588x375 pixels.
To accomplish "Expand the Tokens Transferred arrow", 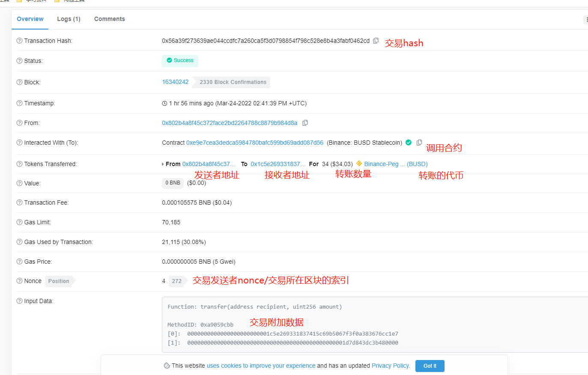I will 163,164.
